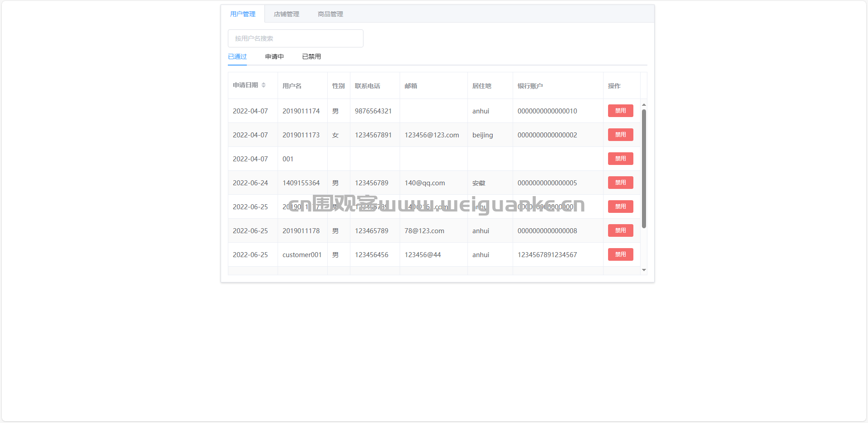Click phone number 9876564321
868x423 pixels.
[x=373, y=111]
